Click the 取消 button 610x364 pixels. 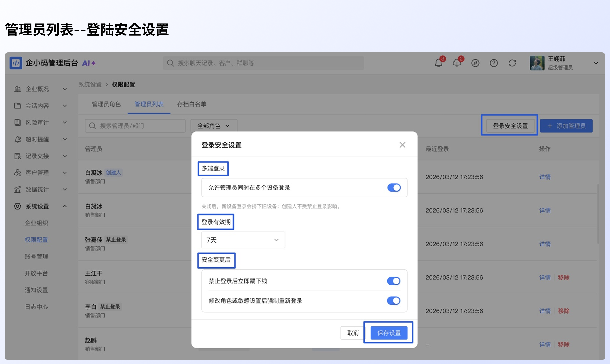353,333
